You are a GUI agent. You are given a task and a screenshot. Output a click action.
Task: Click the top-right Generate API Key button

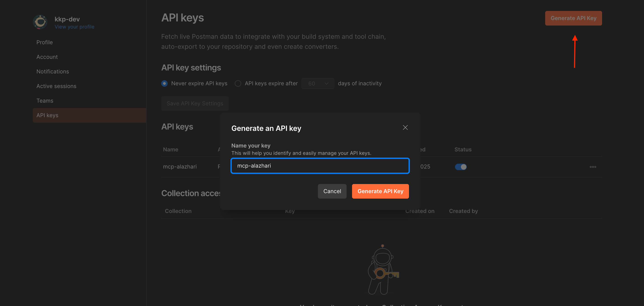coord(573,18)
